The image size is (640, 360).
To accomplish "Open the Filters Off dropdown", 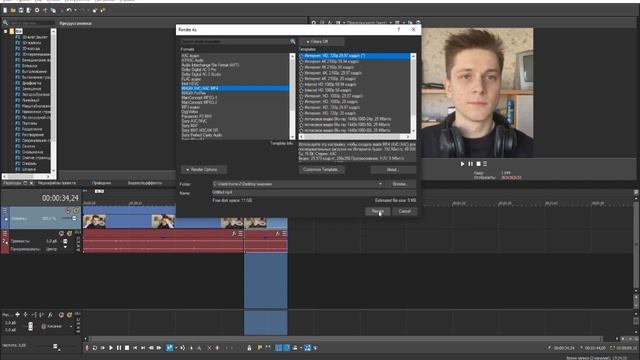I will coord(321,42).
